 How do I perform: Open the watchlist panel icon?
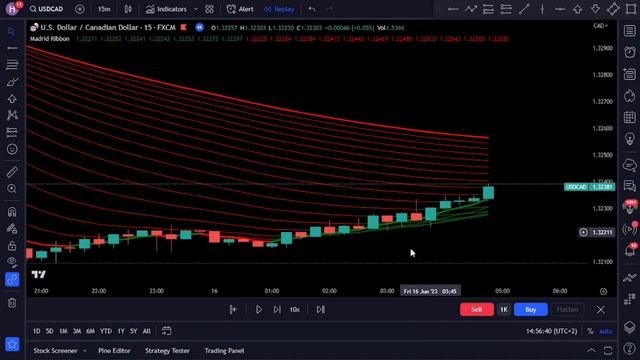629,31
